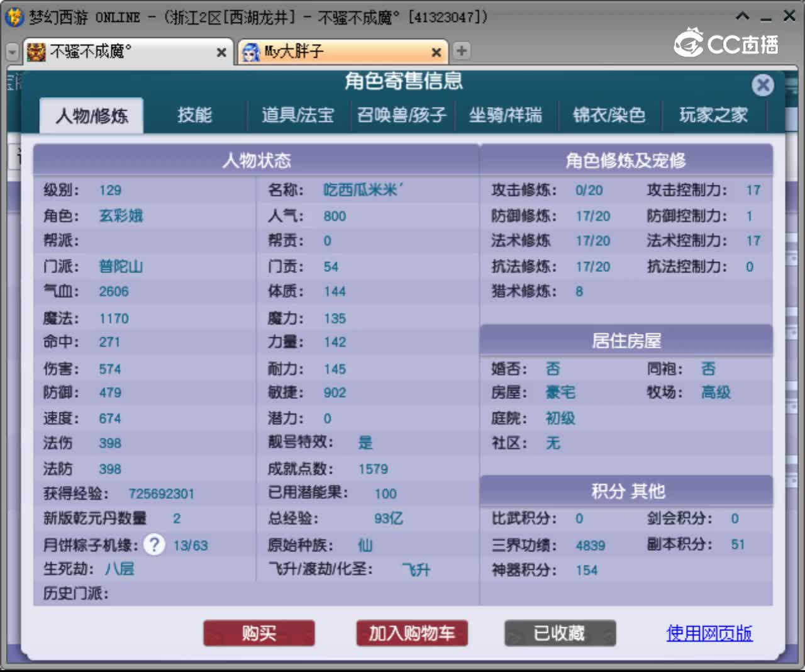
Task: Open the 月饼粽子机缘 help question mark
Action: tap(154, 544)
